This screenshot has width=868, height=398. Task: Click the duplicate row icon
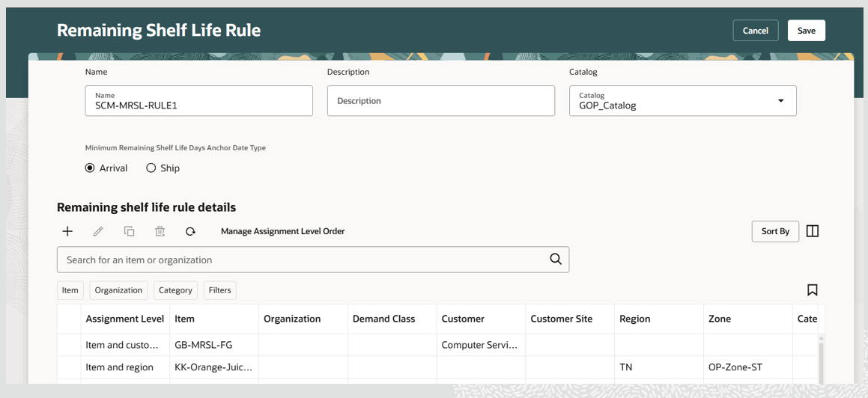(129, 232)
